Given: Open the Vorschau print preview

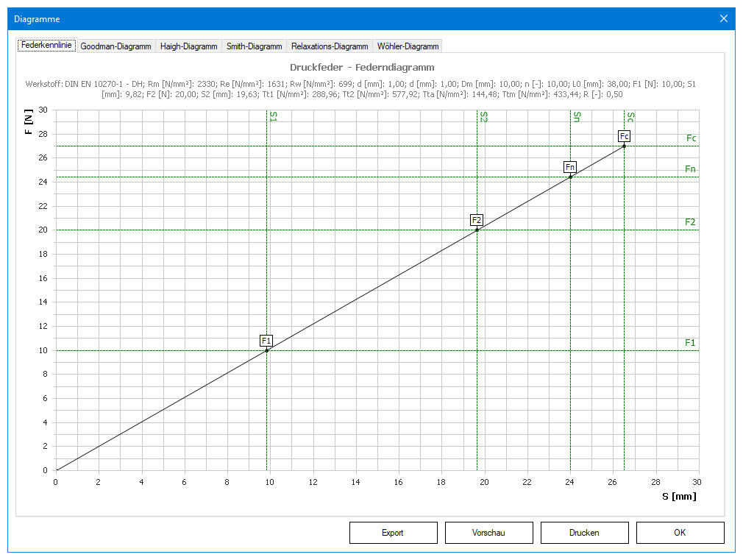Looking at the screenshot, I should tap(488, 533).
